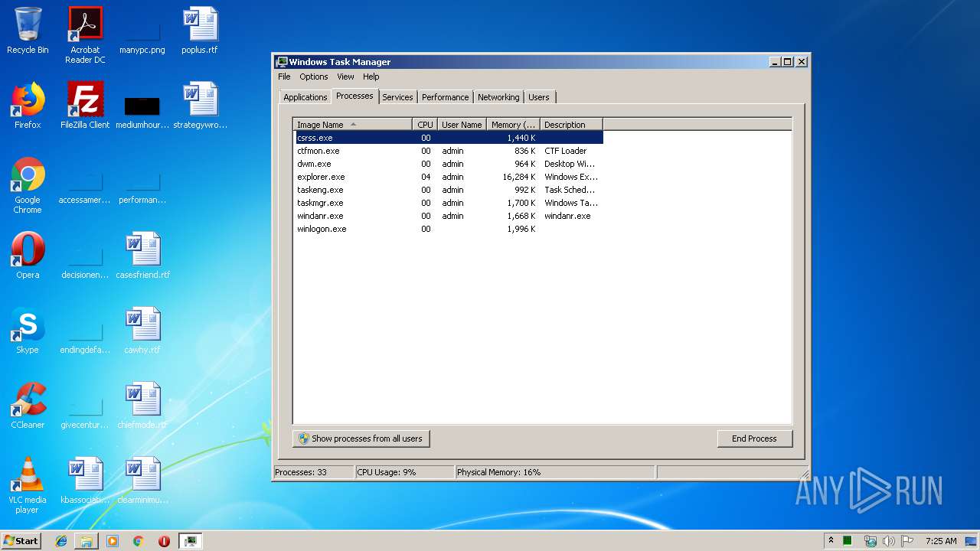Sort by Memory column header

tap(513, 125)
